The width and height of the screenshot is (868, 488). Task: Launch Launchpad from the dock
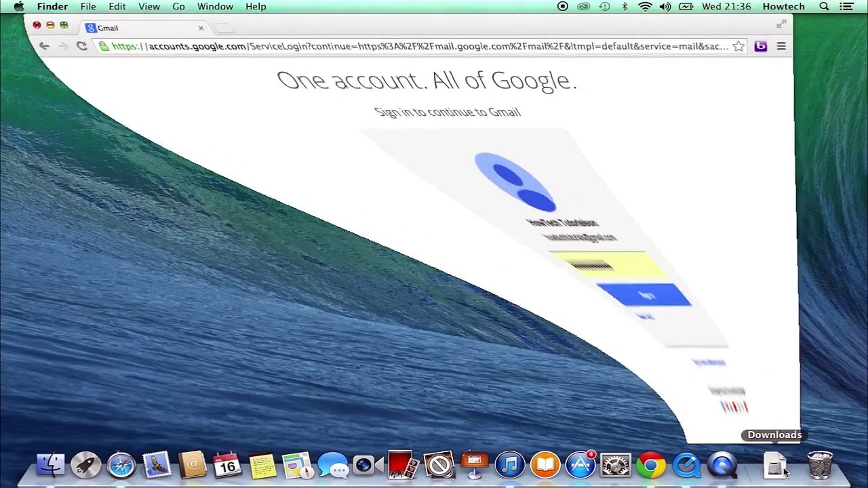(86, 466)
